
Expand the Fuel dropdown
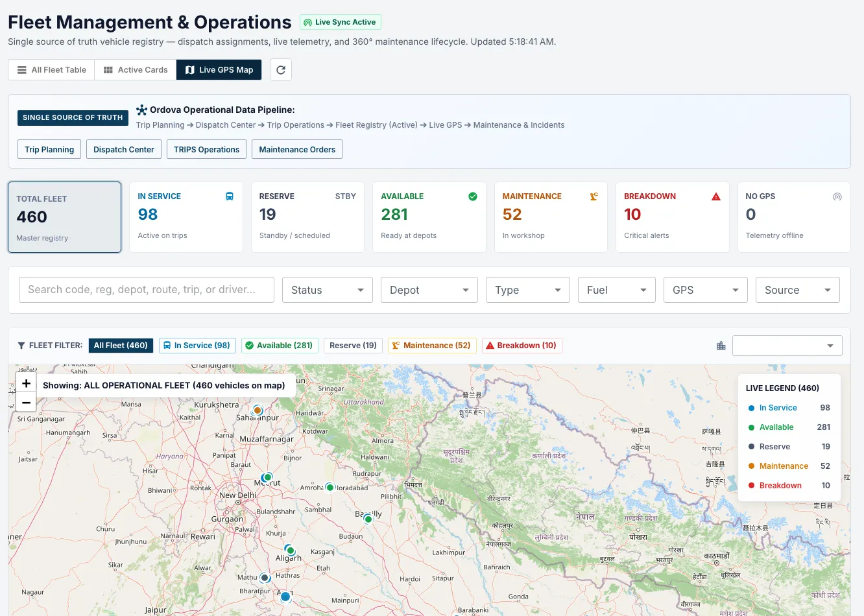(x=617, y=290)
